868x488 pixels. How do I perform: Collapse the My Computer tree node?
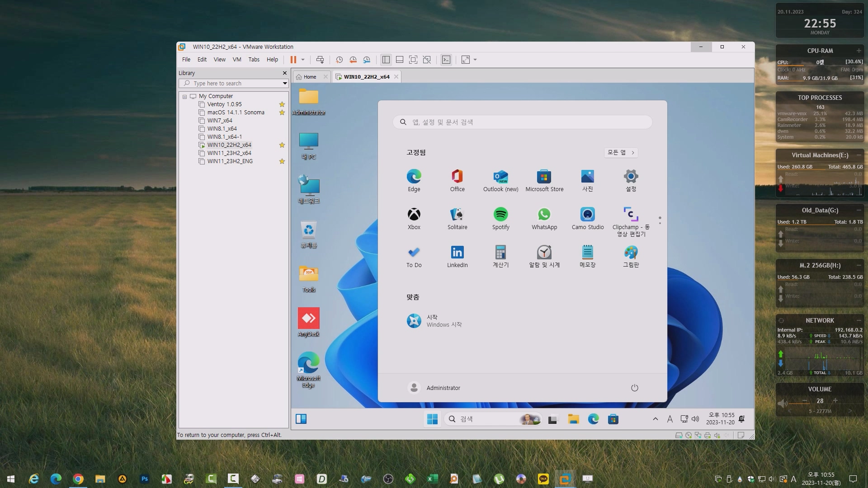tap(184, 97)
